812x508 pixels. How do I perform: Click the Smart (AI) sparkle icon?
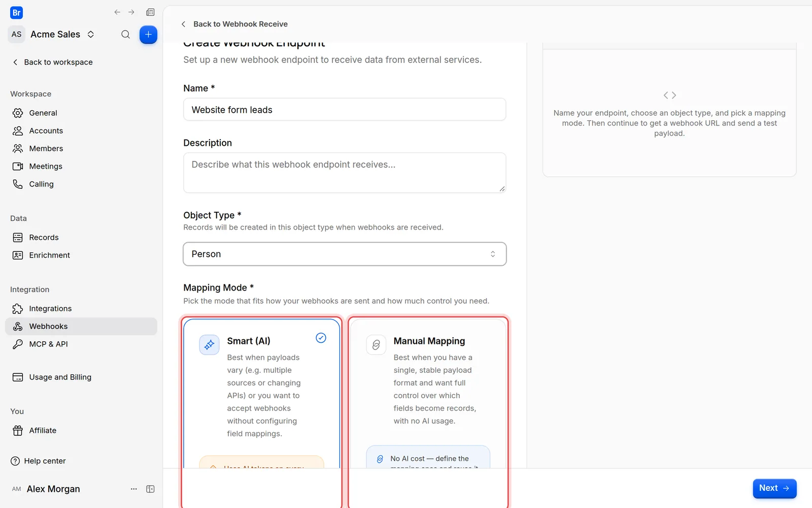(x=209, y=345)
